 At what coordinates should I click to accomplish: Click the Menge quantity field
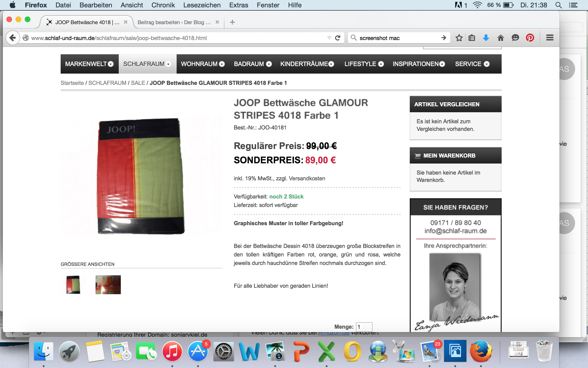click(x=364, y=327)
